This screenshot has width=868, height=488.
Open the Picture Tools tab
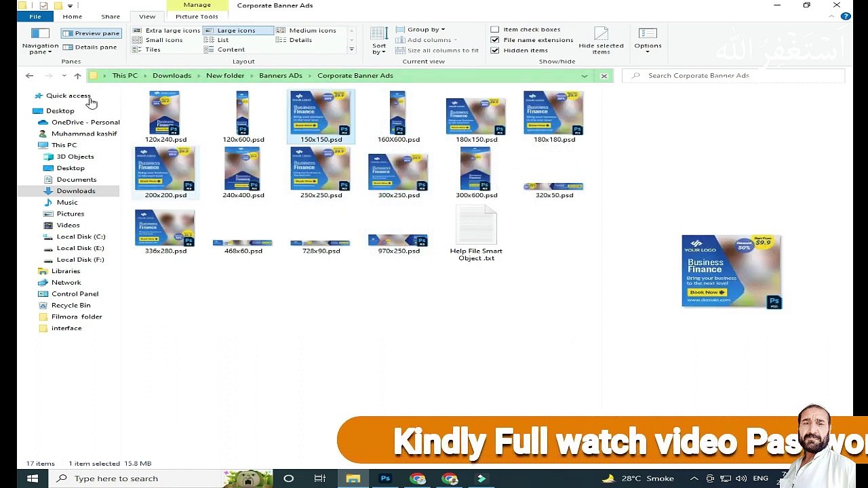click(197, 16)
